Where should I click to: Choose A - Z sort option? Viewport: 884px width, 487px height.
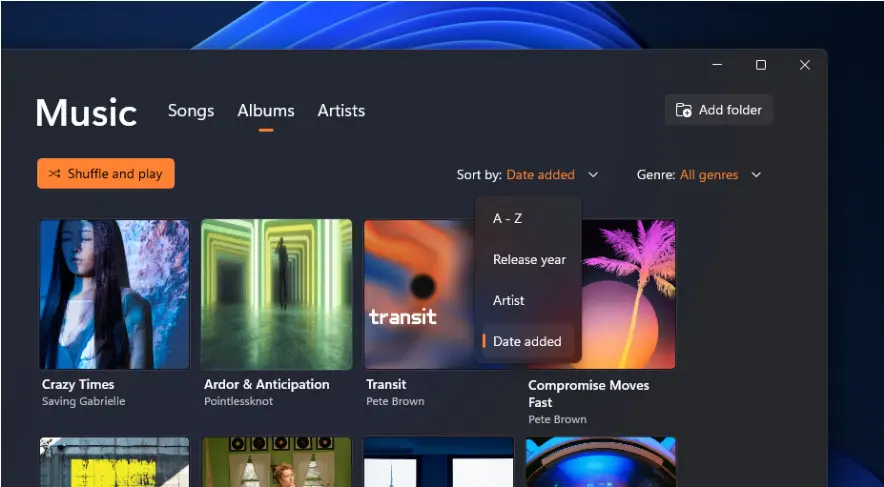(x=528, y=219)
